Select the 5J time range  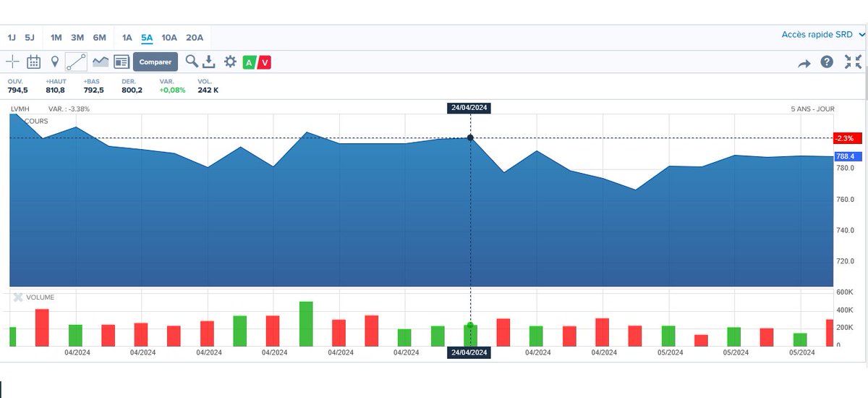coord(30,37)
